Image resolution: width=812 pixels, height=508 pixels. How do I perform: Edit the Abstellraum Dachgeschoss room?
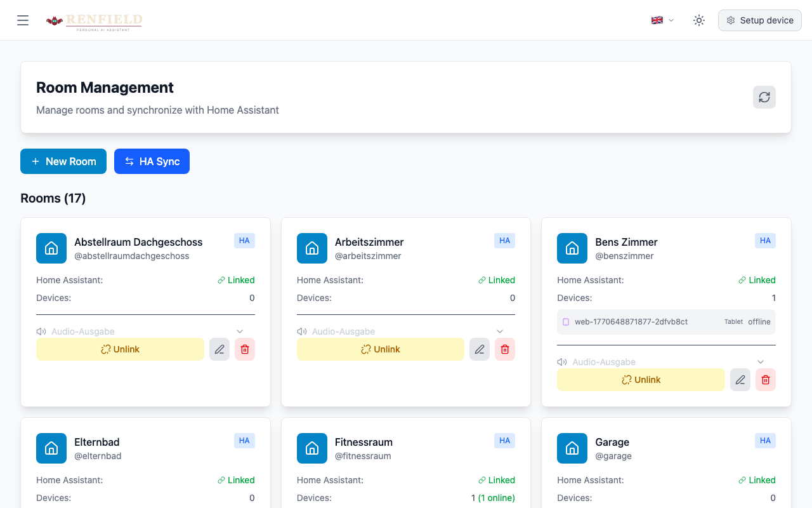pos(219,349)
